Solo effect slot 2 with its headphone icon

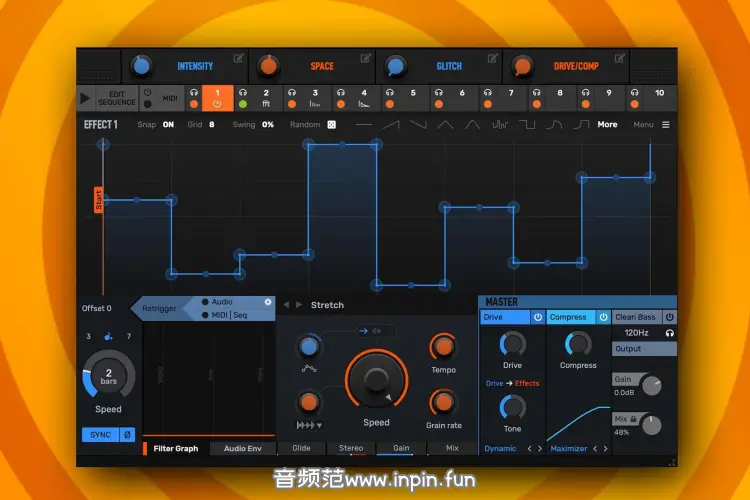point(243,92)
